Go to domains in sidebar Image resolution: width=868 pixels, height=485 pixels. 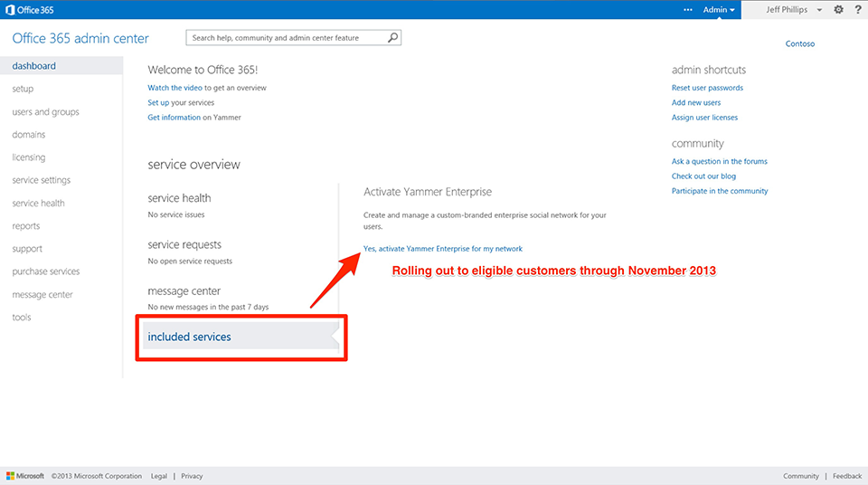coord(29,135)
